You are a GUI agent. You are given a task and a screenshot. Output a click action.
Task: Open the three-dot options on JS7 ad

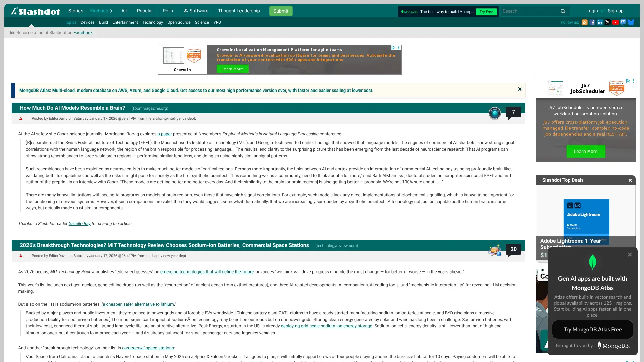click(x=633, y=81)
